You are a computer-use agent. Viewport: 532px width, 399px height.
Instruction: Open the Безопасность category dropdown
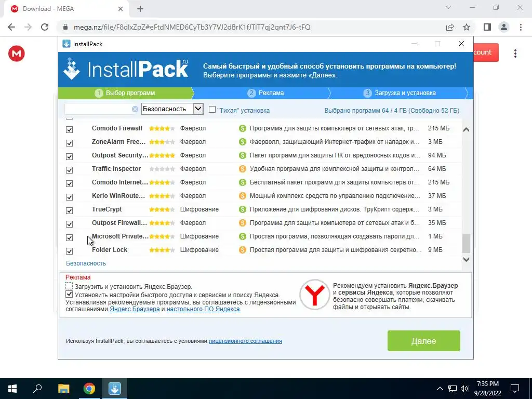[x=172, y=109]
